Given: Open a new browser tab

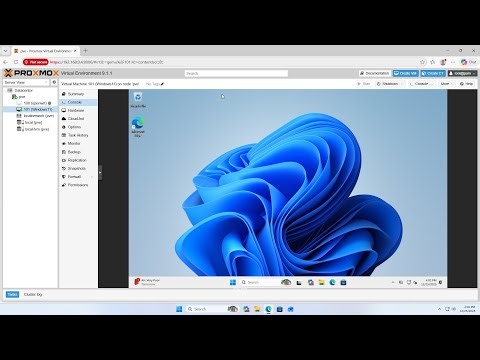Looking at the screenshot, I should [85, 51].
